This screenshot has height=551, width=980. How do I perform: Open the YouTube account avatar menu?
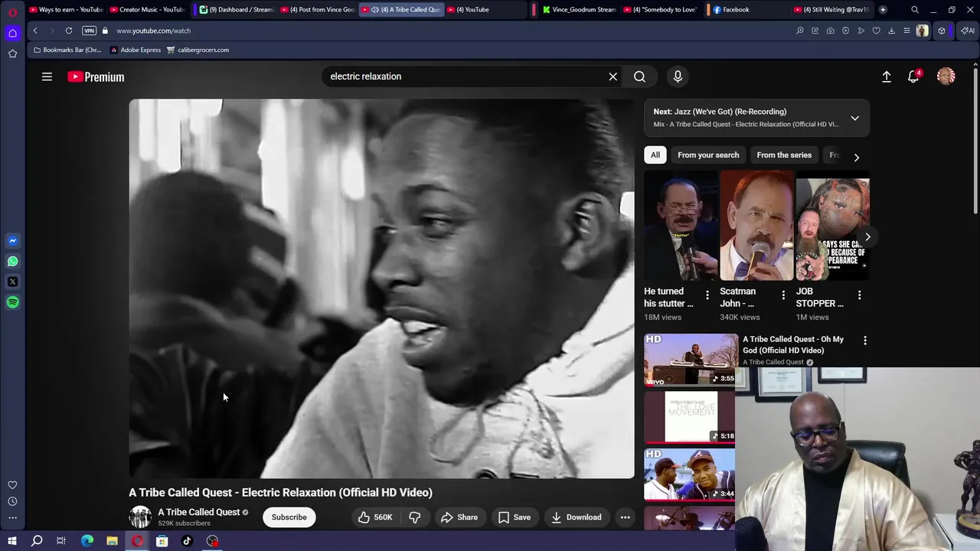[946, 77]
